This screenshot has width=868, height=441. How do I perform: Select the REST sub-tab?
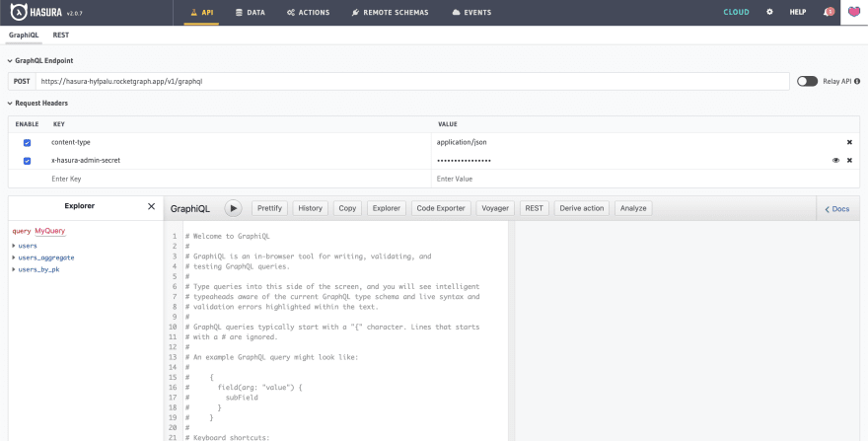(61, 35)
